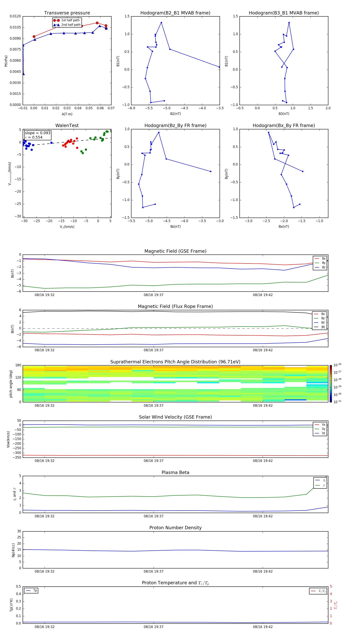Screen dimensions: 351x644
Task: Click the "WalenTest" plot title
Action: [x=67, y=125]
